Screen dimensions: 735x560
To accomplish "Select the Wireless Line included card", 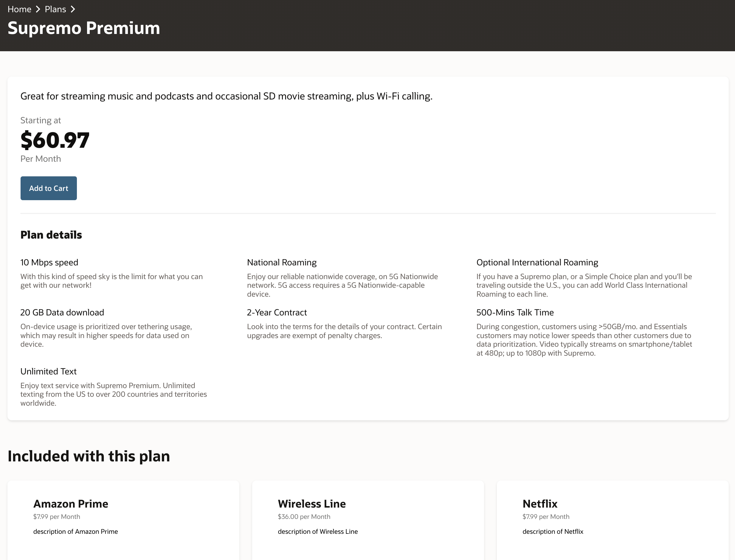I will coord(368,518).
